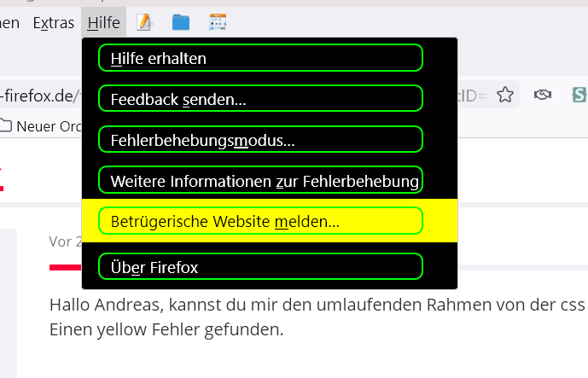Open the Hilfe menu

pos(103,23)
